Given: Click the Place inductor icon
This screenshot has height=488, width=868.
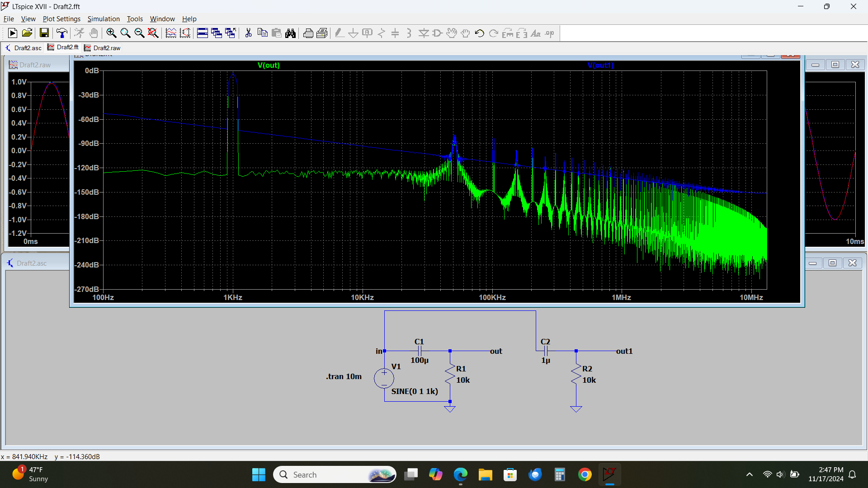Looking at the screenshot, I should tap(409, 33).
